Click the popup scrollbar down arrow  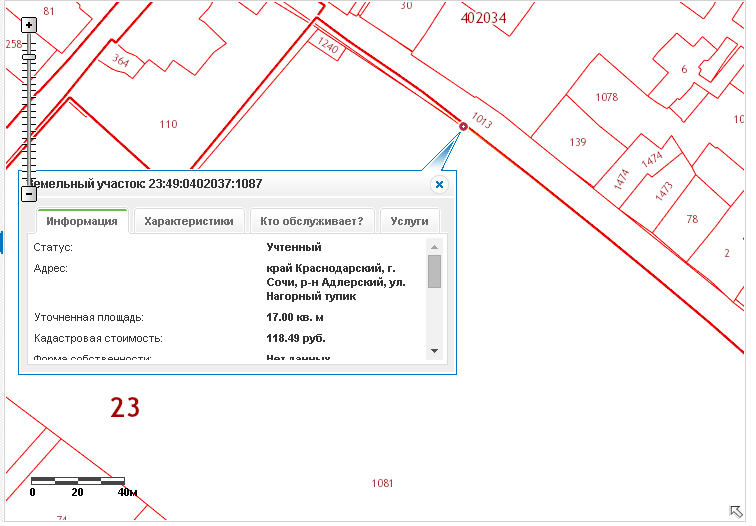click(434, 350)
